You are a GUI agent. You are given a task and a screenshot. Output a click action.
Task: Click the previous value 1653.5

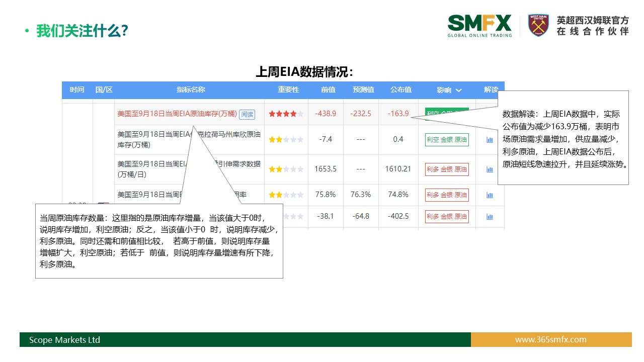pyautogui.click(x=326, y=169)
